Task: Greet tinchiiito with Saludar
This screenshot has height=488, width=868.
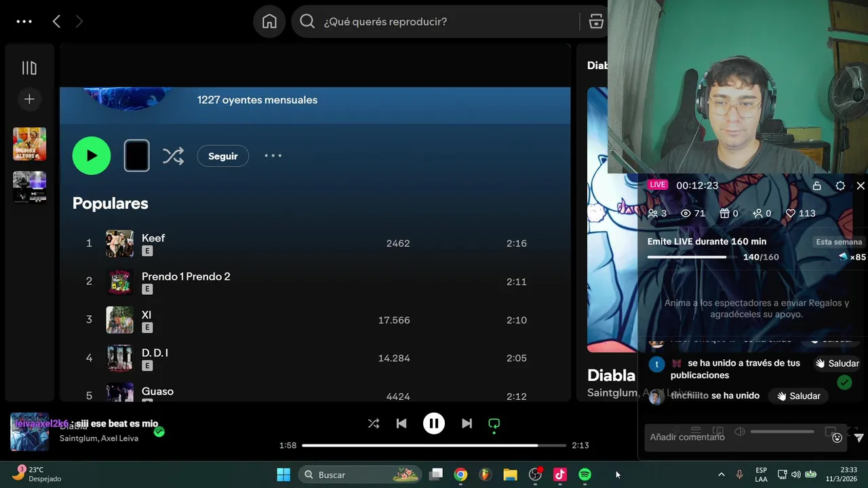Action: pos(798,396)
